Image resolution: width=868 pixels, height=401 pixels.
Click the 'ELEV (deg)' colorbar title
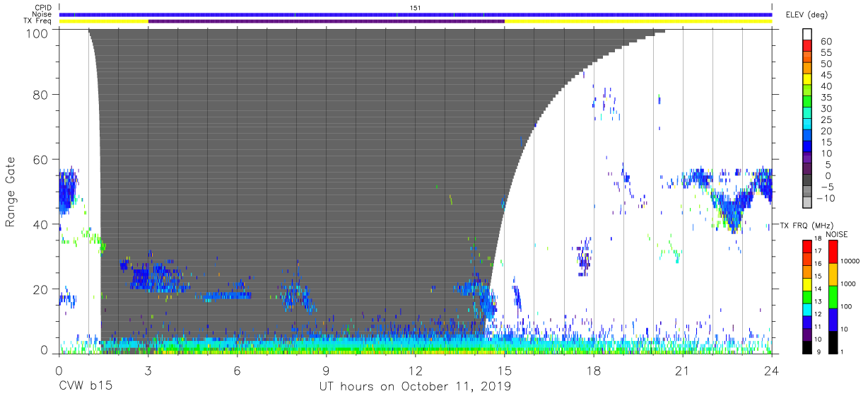tap(807, 14)
